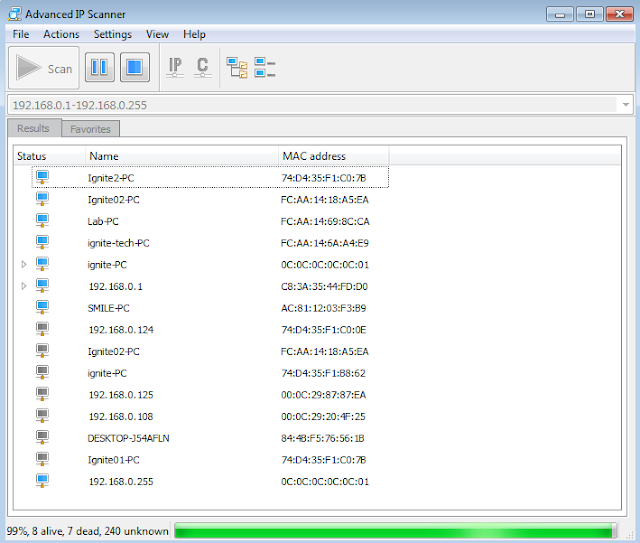Click the computer icon for 192.168.0.1
Screen dimensions: 640x543
pos(42,286)
